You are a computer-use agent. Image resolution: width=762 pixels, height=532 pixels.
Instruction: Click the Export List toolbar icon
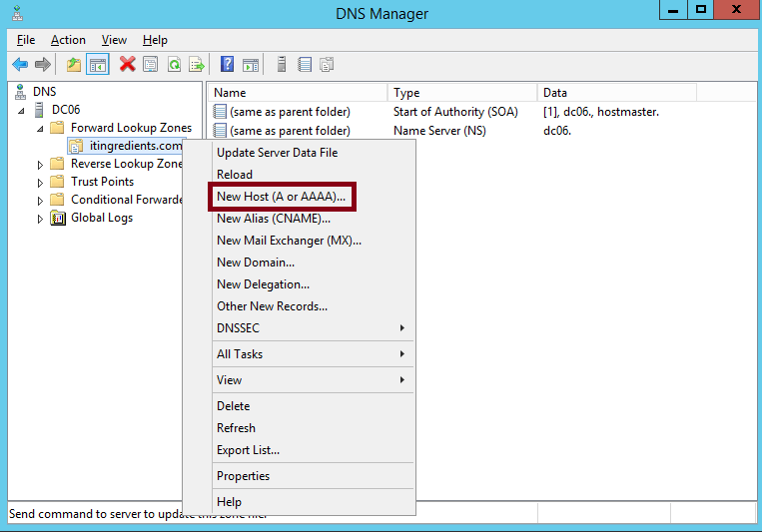click(197, 65)
